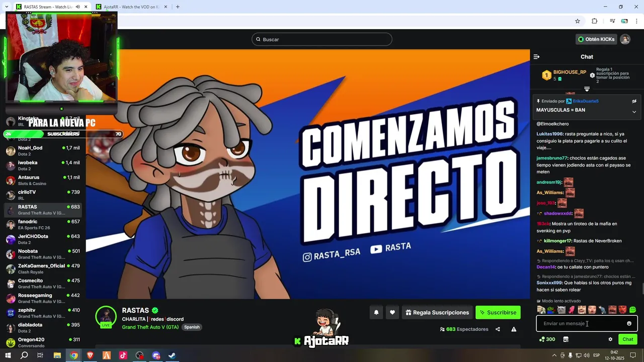644x362 pixels.
Task: Open diabladota channel in sidebar
Action: [43, 328]
